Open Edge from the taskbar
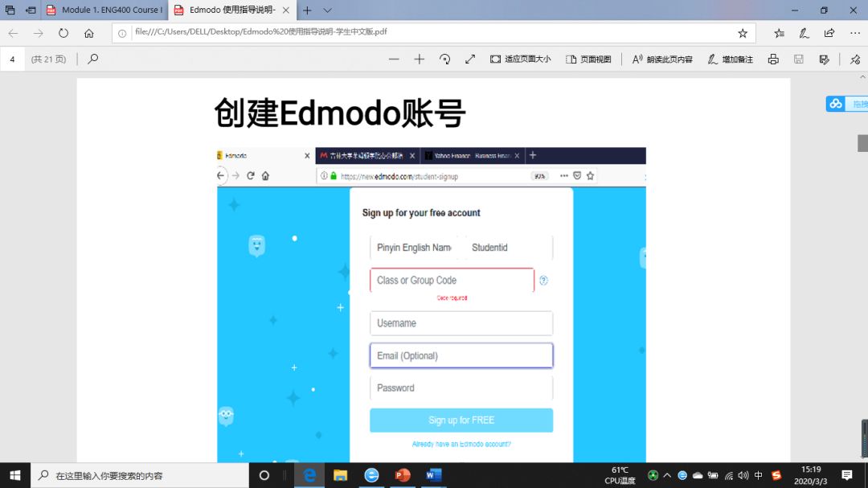This screenshot has height=488, width=868. tap(309, 475)
